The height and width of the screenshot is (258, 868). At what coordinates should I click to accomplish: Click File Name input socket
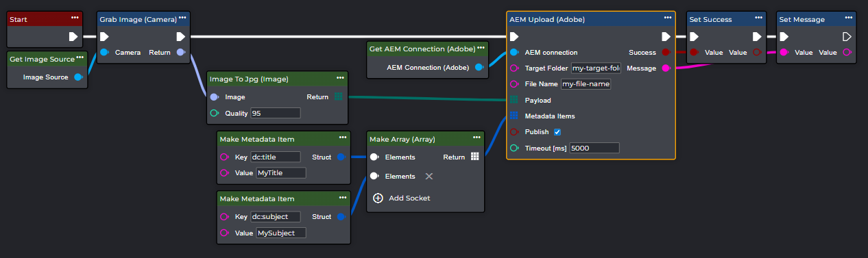(515, 84)
